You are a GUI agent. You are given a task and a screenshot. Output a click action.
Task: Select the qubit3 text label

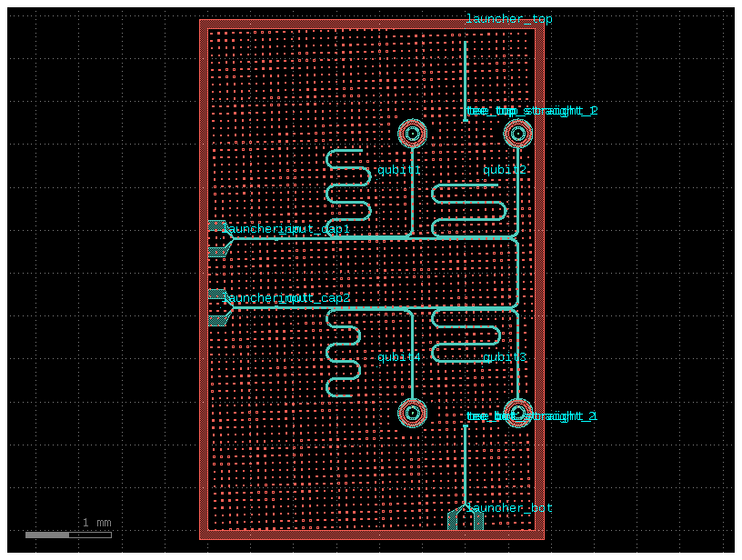coord(505,357)
